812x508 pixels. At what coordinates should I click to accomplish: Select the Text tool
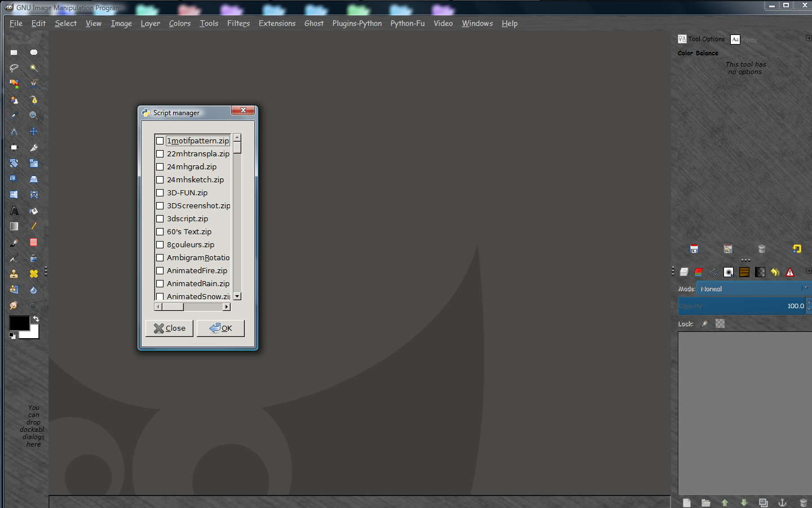coord(14,211)
